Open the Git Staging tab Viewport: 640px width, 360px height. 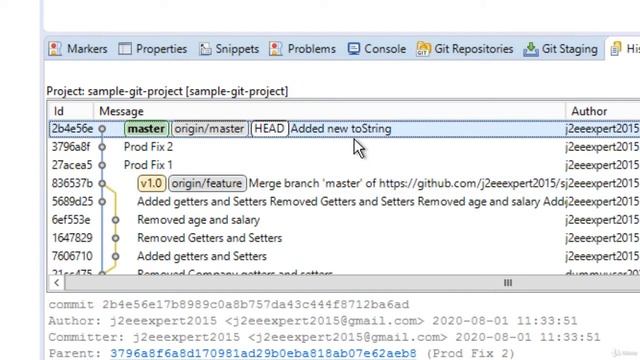coord(560,49)
